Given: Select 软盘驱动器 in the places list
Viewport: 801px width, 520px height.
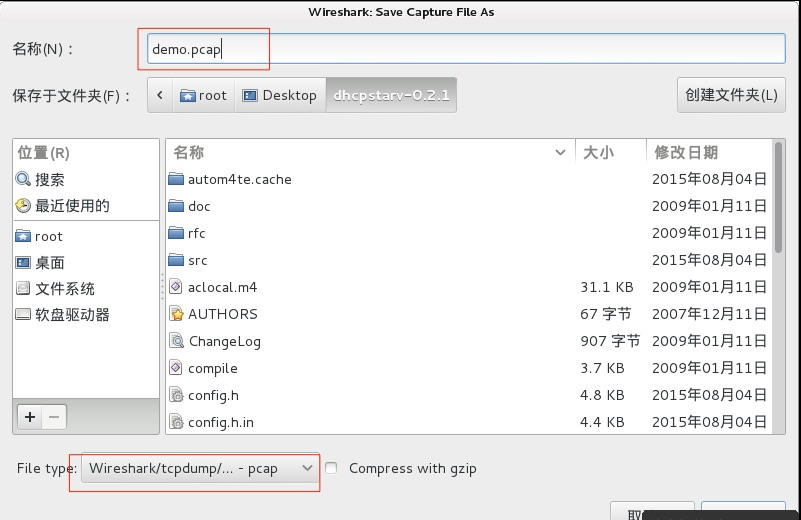Looking at the screenshot, I should [x=72, y=315].
